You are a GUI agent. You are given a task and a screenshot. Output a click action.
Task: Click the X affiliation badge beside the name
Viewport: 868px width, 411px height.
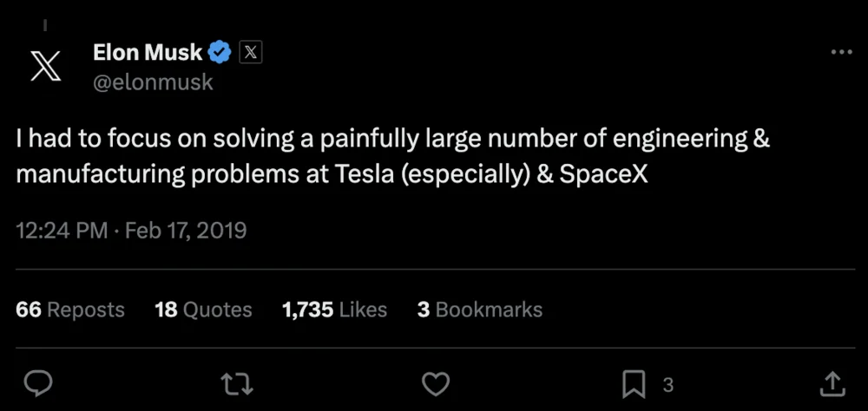tap(250, 53)
